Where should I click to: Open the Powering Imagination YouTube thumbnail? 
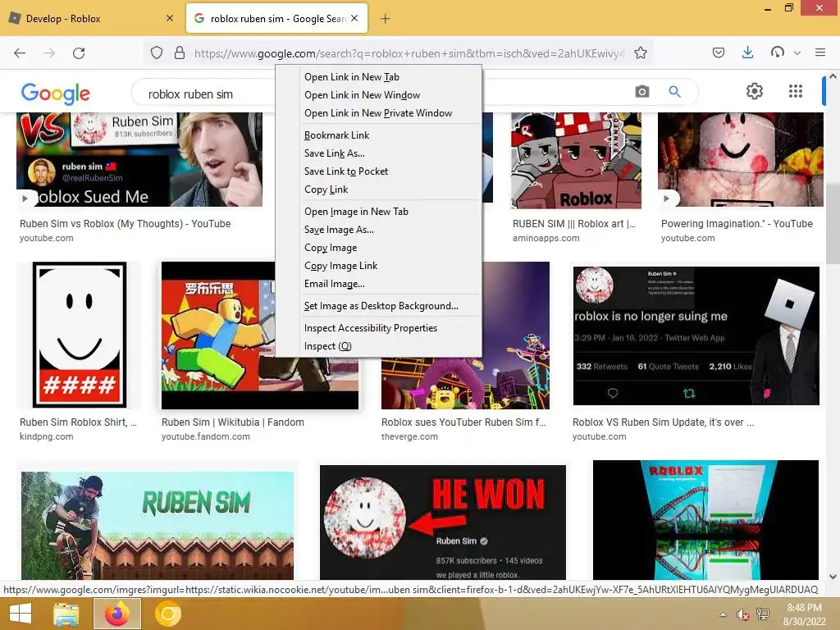pos(741,159)
